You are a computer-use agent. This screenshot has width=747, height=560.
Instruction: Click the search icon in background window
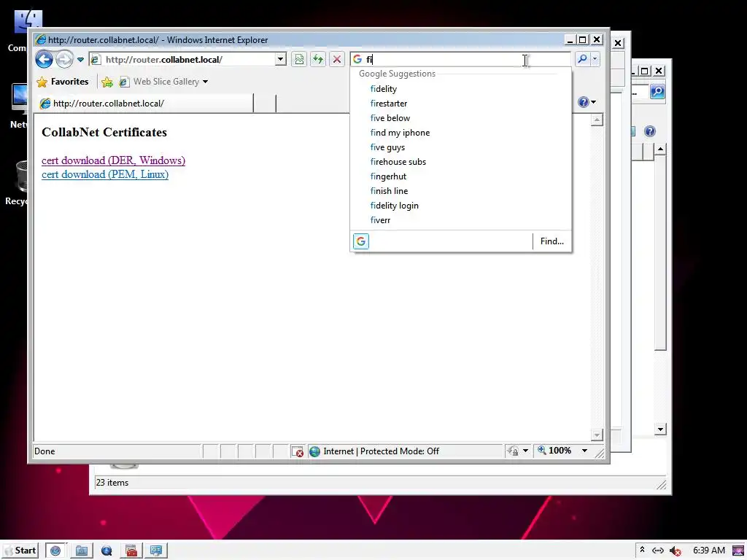(657, 91)
